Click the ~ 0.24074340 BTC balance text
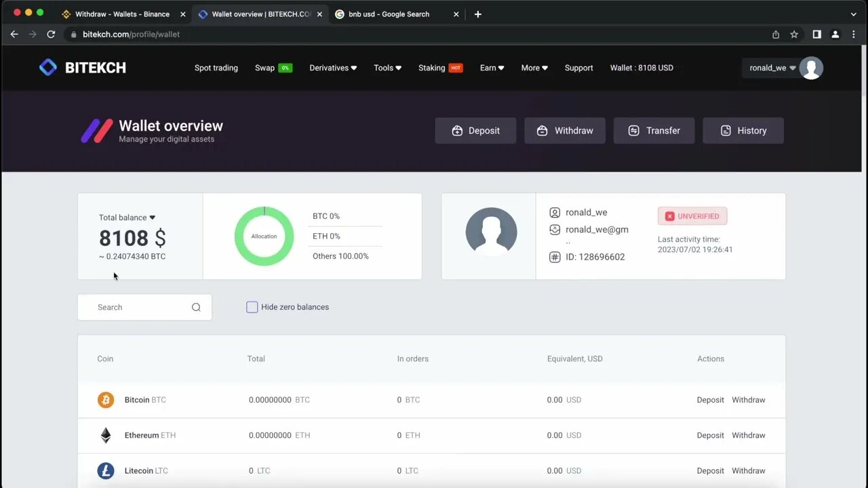Viewport: 868px width, 488px height. tap(132, 256)
